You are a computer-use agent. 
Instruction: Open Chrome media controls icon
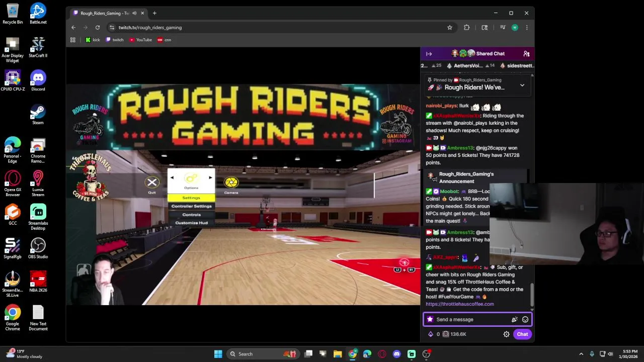[502, 28]
